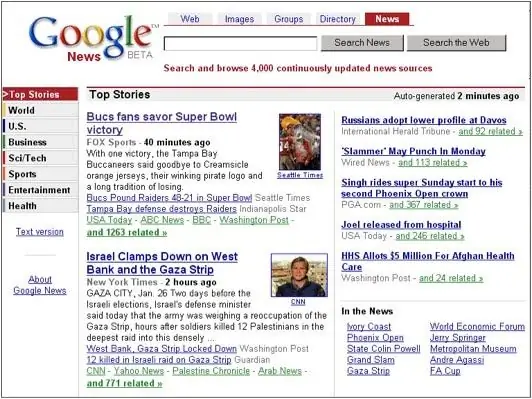This screenshot has width=532, height=399.
Task: Open West Bank, Gaza Strip Locked Down link
Action: (x=162, y=349)
